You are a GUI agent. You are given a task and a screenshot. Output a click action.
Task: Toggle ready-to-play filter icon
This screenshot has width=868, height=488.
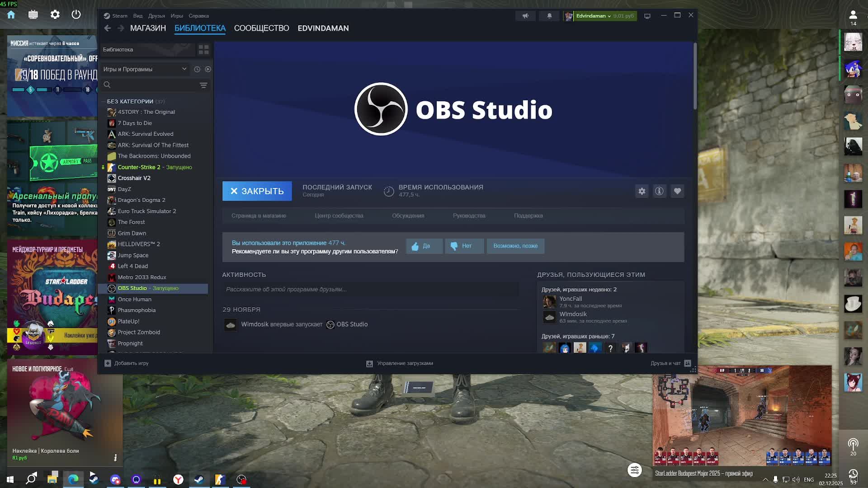(x=208, y=69)
